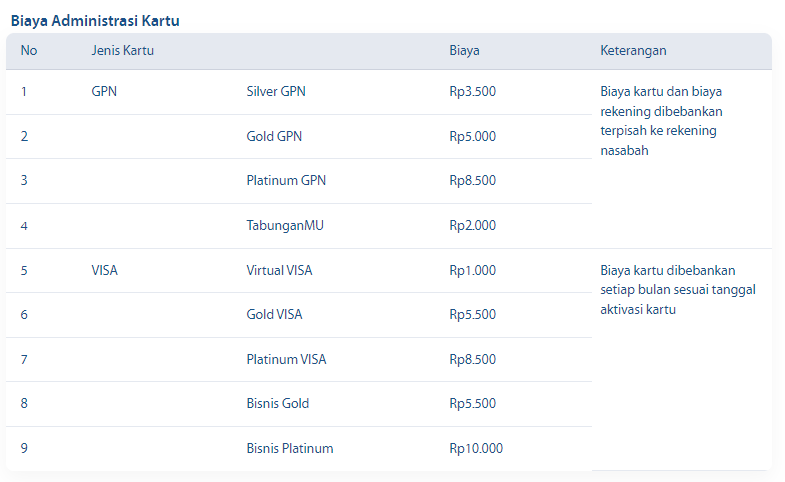The image size is (785, 482).
Task: Click the Rp3.500 fee value
Action: click(472, 92)
